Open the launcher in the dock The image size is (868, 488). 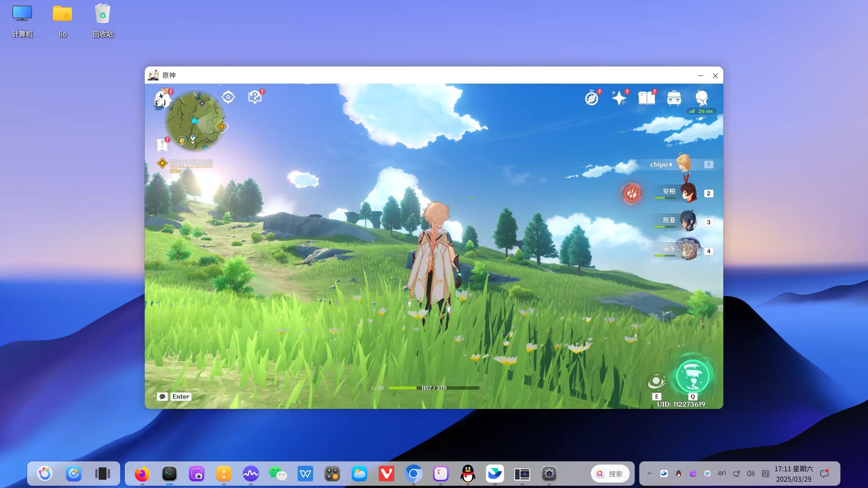click(45, 474)
